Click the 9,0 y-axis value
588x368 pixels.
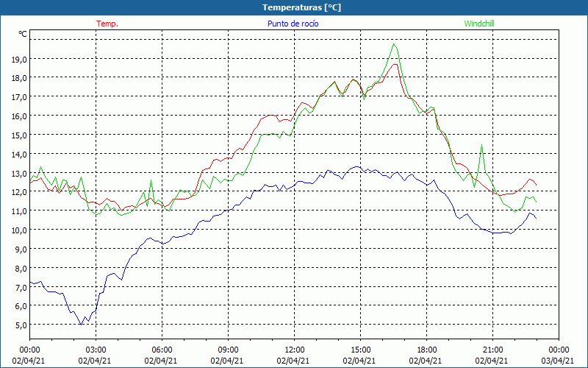[x=21, y=250]
